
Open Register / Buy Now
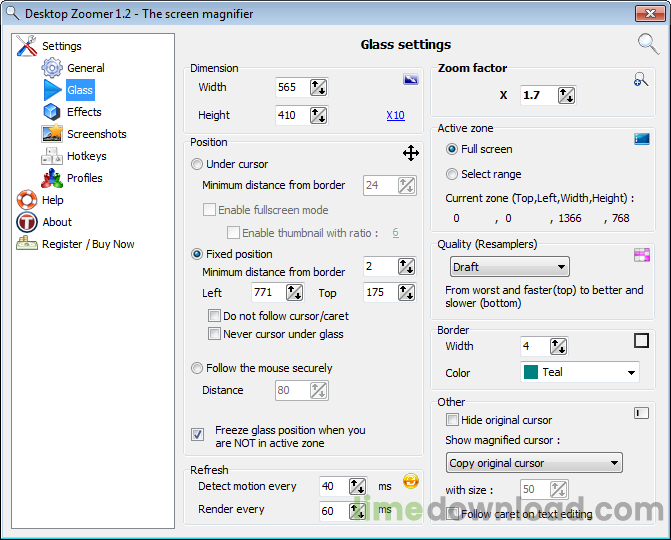pyautogui.click(x=88, y=244)
